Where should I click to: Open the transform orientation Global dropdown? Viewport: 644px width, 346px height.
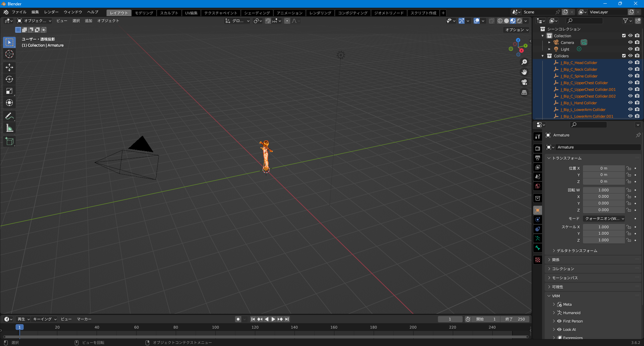237,21
